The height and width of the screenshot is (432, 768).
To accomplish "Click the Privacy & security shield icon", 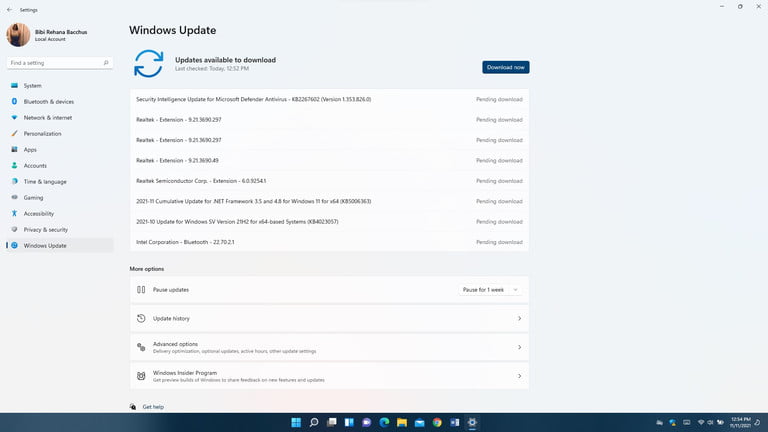I will click(x=14, y=229).
